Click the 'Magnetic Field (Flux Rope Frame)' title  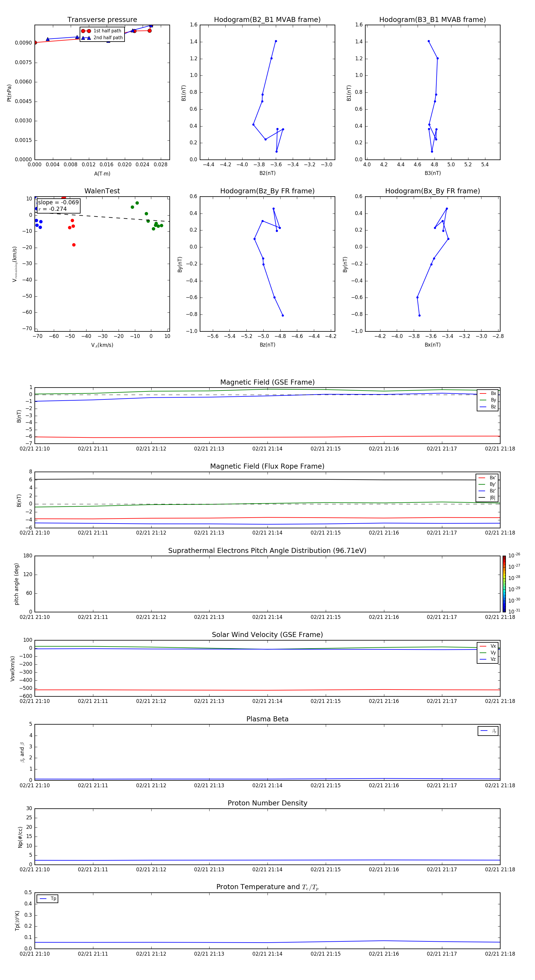click(x=267, y=467)
